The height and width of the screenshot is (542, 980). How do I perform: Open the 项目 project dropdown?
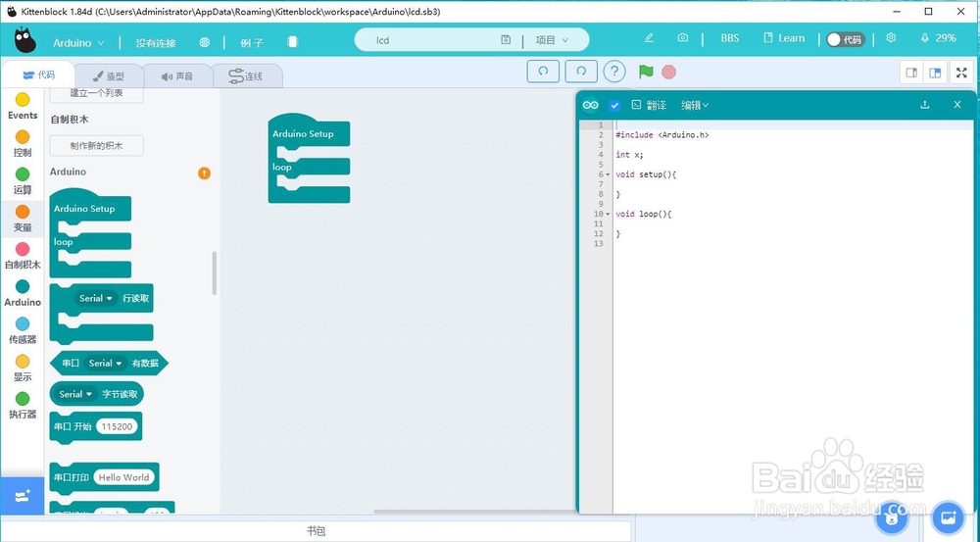(552, 40)
